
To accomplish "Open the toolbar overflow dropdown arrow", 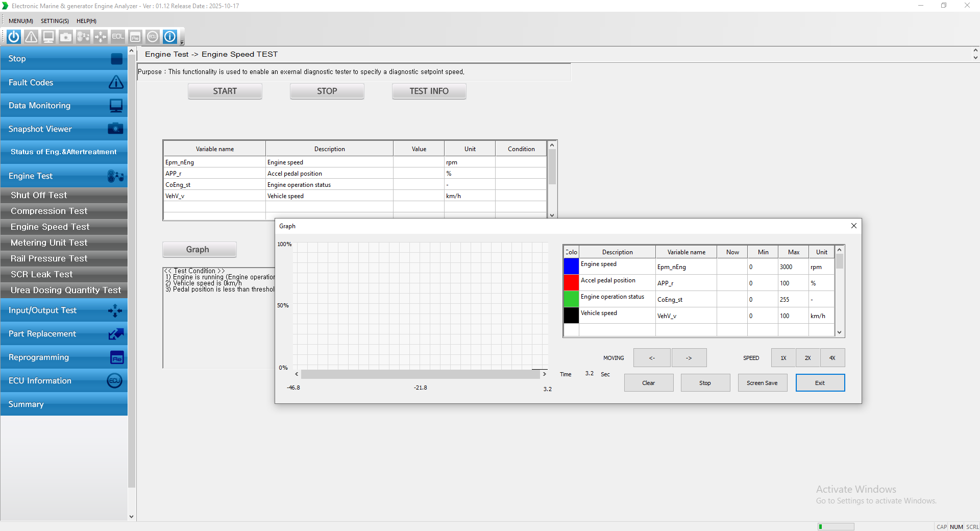I will [182, 43].
